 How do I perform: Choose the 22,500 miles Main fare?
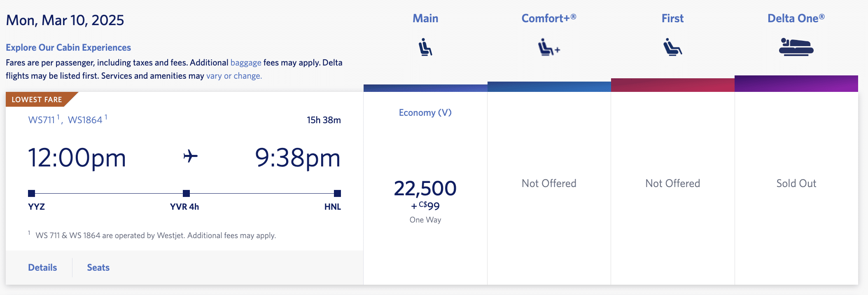(425, 189)
